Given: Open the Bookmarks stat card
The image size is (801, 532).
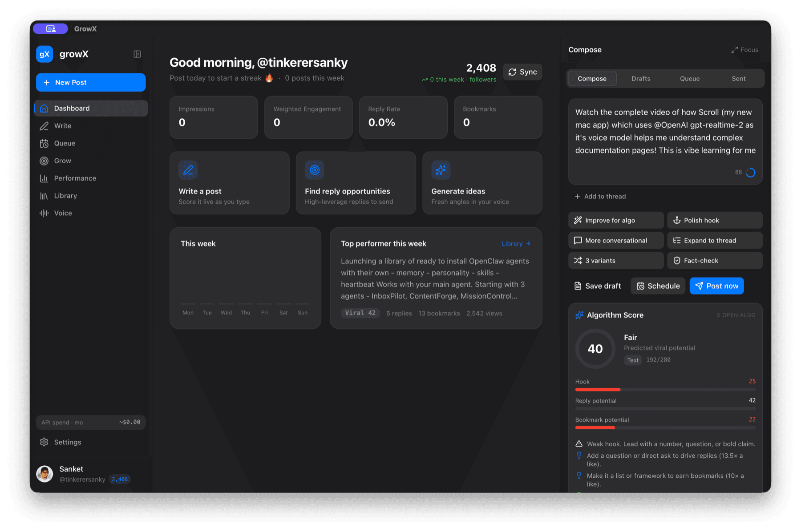Looking at the screenshot, I should click(x=498, y=117).
